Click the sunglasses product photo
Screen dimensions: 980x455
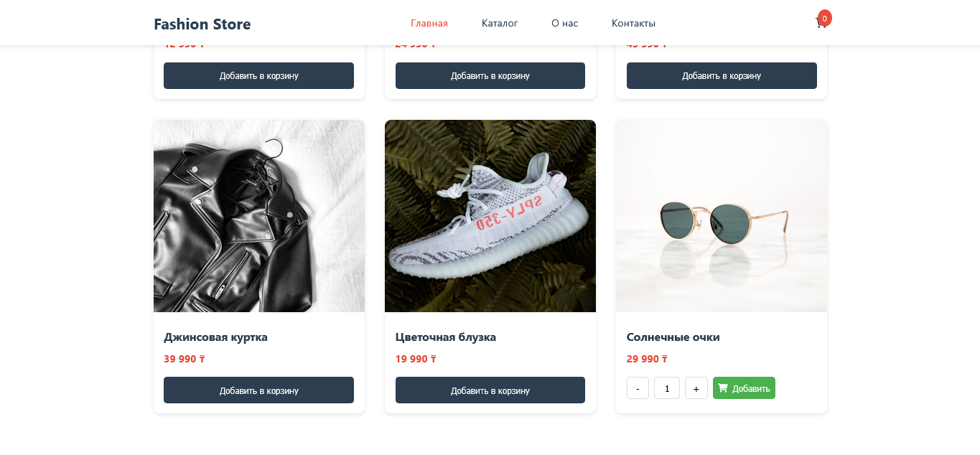[722, 216]
